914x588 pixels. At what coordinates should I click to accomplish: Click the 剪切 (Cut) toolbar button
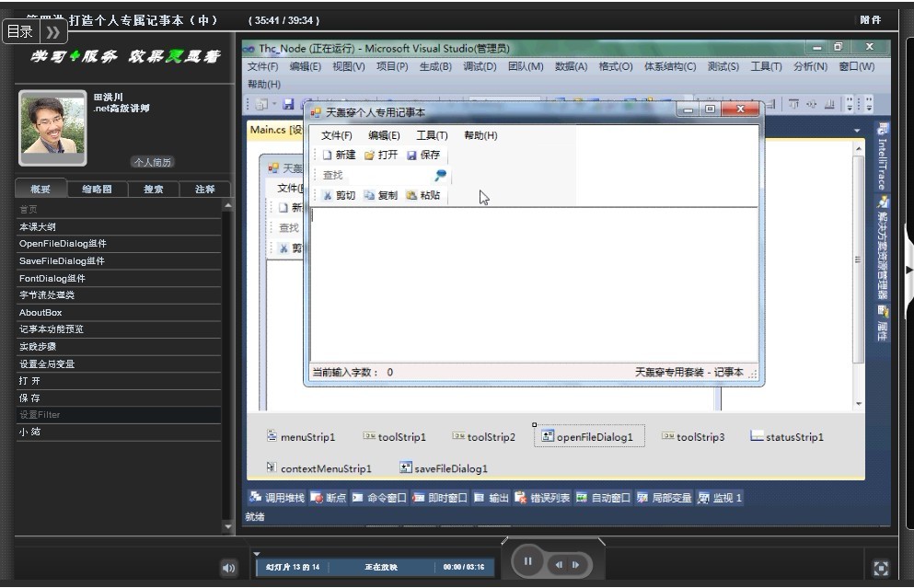click(339, 196)
